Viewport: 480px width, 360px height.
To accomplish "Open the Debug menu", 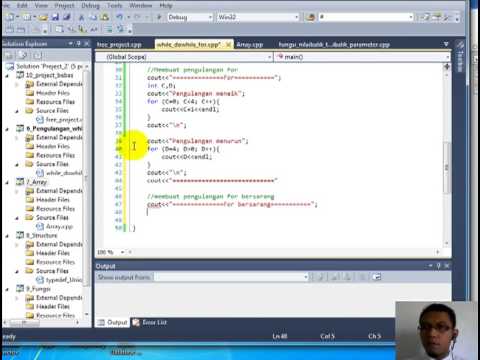I will tap(90, 5).
